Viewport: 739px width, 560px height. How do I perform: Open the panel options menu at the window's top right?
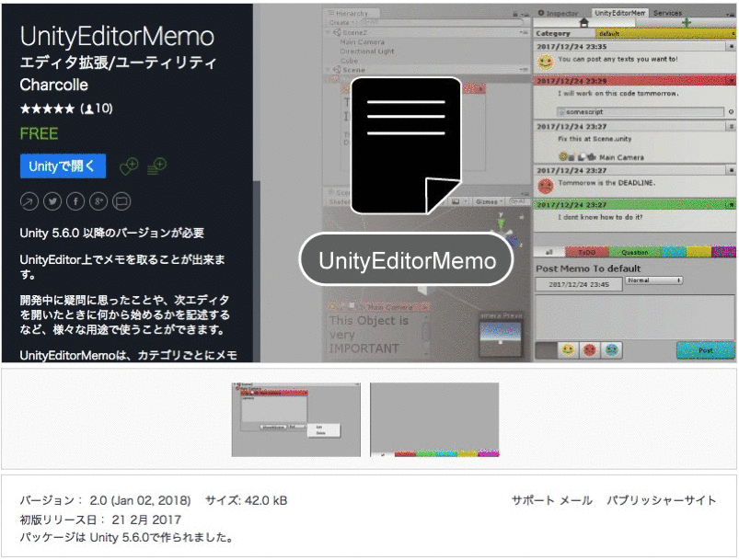[x=732, y=14]
